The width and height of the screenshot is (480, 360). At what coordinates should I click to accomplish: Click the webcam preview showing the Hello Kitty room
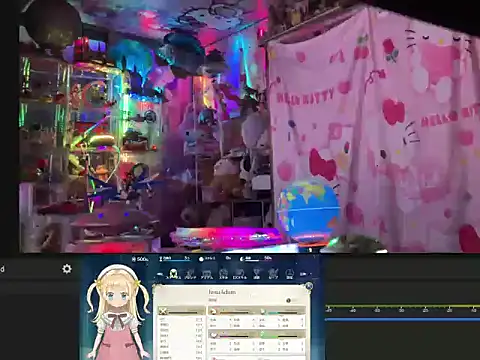click(249, 126)
